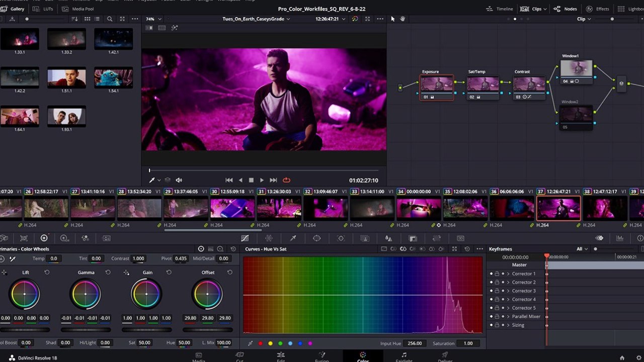Select the node graph pointer tool
The height and width of the screenshot is (362, 644).
click(x=393, y=19)
